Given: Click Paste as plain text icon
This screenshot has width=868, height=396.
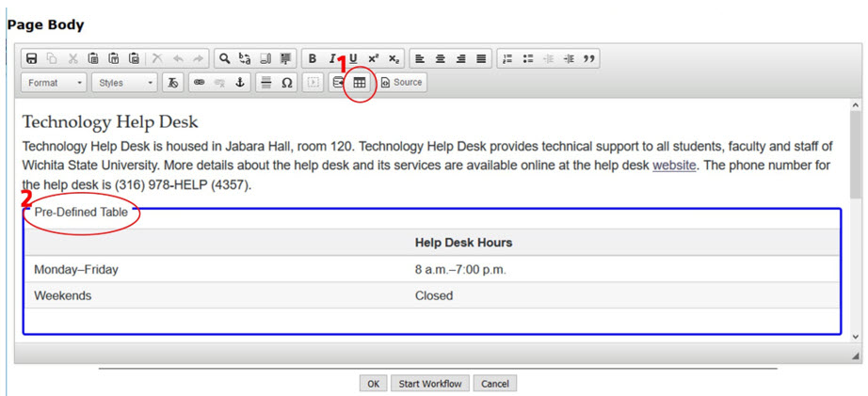Looking at the screenshot, I should 114,58.
